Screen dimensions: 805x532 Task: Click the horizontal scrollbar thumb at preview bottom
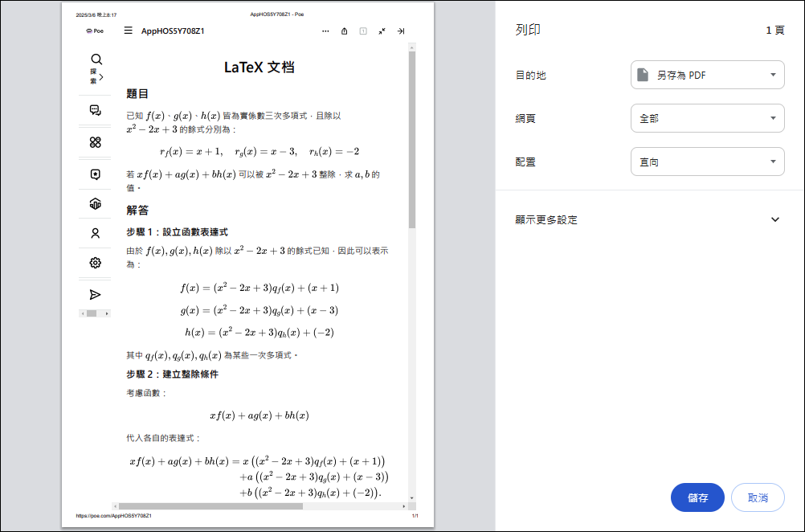[210, 506]
